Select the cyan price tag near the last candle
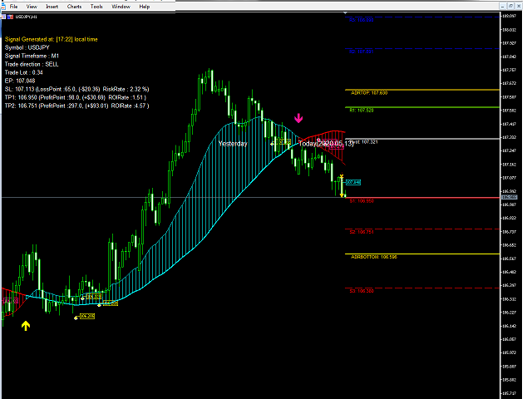 click(x=353, y=183)
